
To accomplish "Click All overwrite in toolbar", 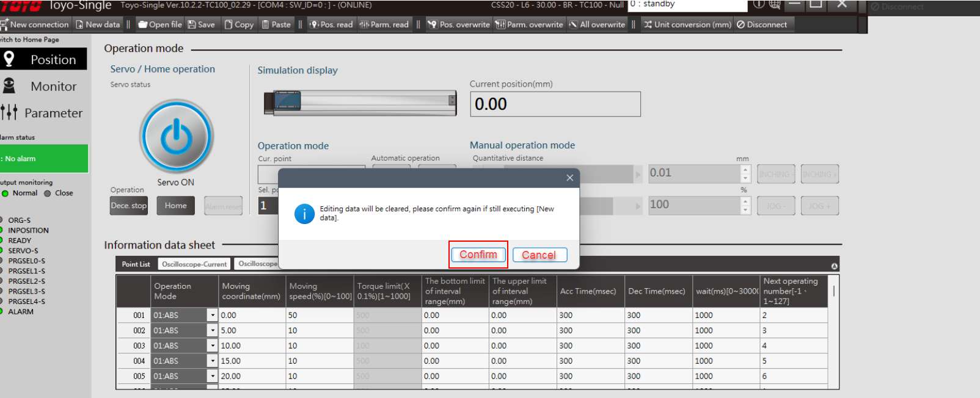I will (x=598, y=24).
